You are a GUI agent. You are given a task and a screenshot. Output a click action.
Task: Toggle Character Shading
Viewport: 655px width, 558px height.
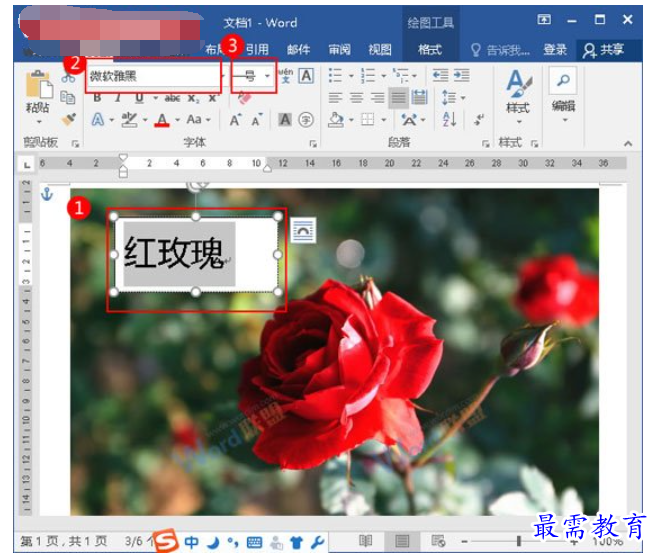[x=285, y=120]
